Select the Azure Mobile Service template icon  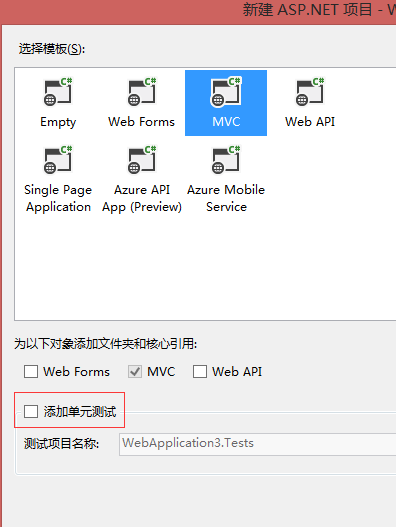(226, 160)
